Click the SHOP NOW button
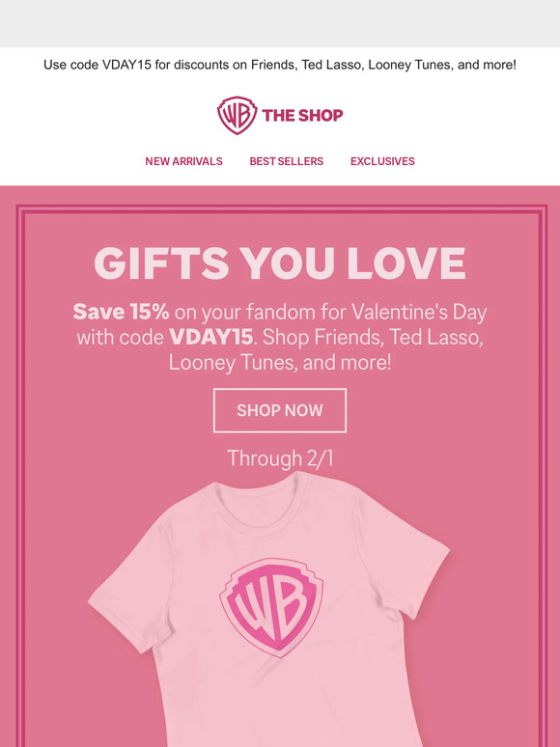Viewport: 560px width, 747px height. click(280, 410)
